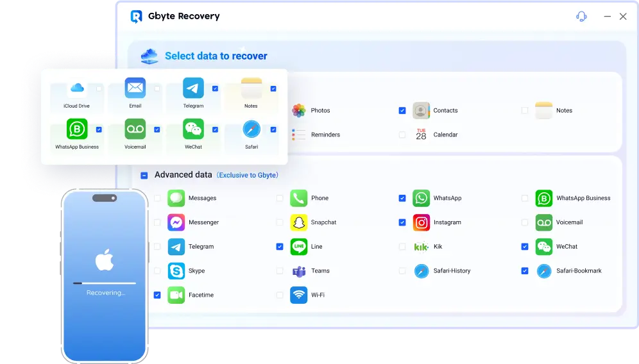This screenshot has width=639, height=364.
Task: Click the Email envelope icon in popup card
Action: [135, 88]
